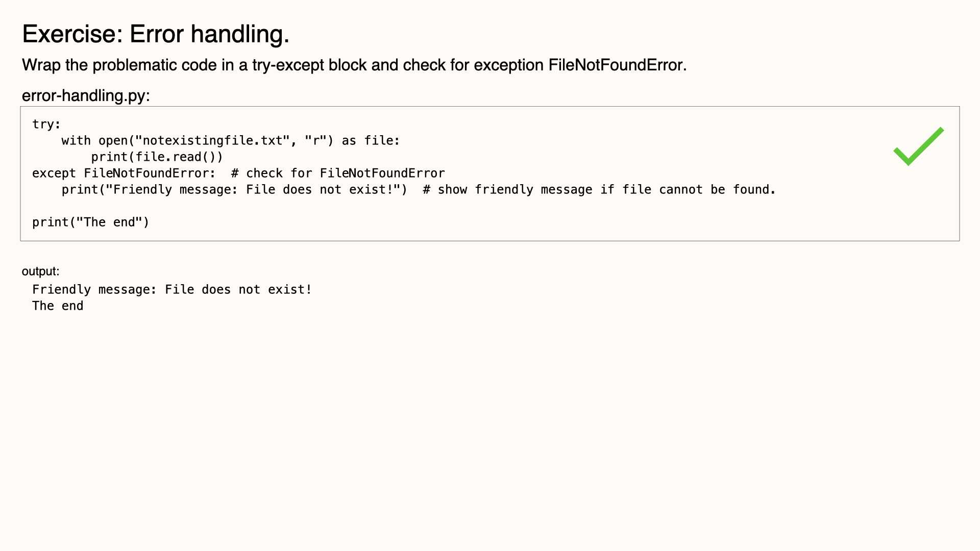Click the 'Exercise: Error handling.' heading

click(x=156, y=34)
